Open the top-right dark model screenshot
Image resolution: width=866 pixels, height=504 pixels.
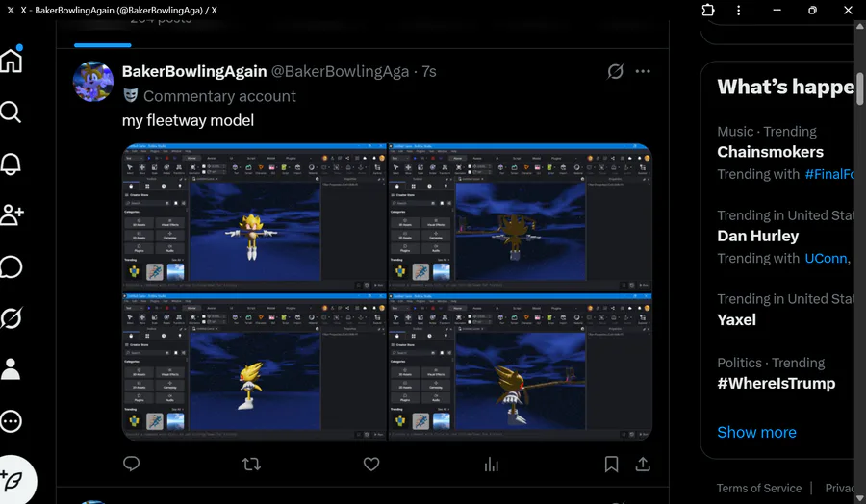(x=521, y=217)
